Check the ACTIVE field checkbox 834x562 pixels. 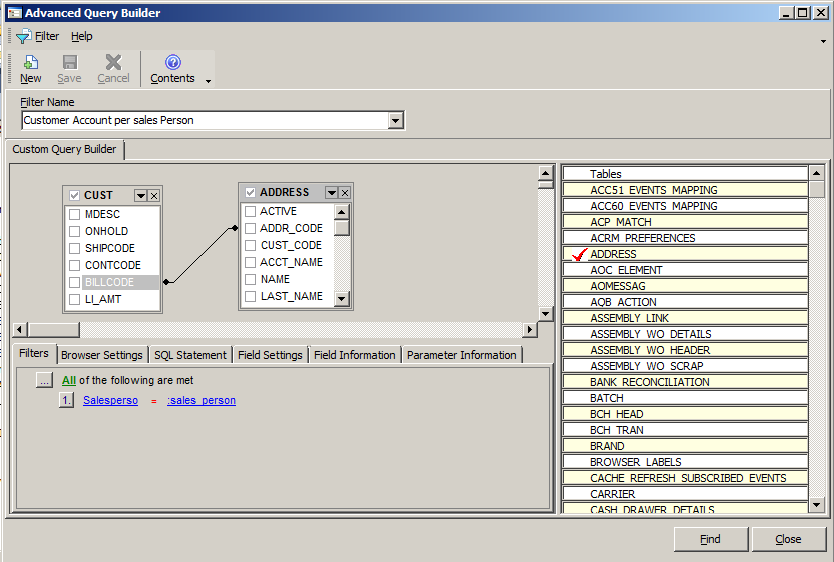(251, 211)
